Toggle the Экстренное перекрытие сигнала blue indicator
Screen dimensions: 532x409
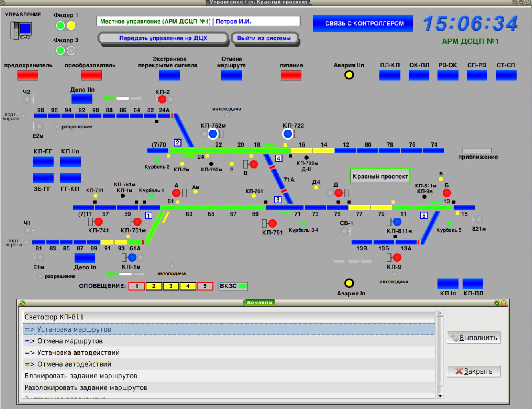[169, 75]
